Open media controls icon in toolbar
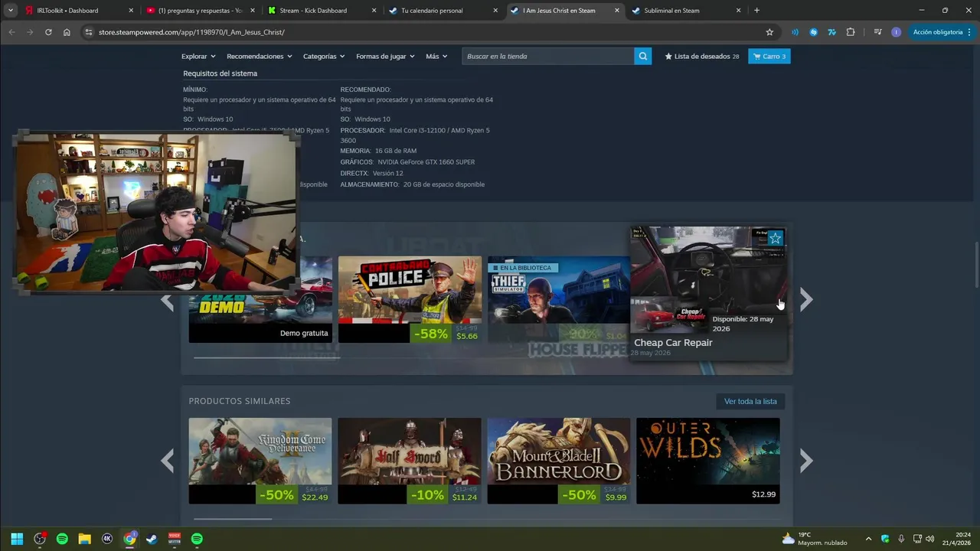Image resolution: width=980 pixels, height=551 pixels. (877, 32)
